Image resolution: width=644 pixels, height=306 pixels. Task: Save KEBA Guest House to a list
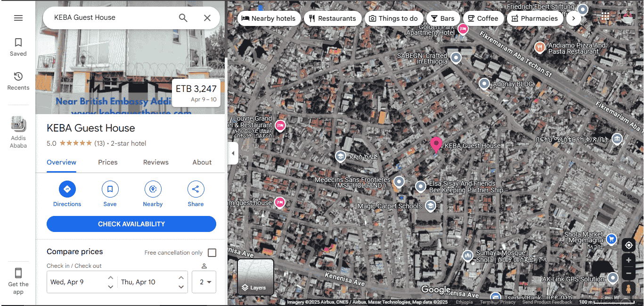tap(110, 194)
